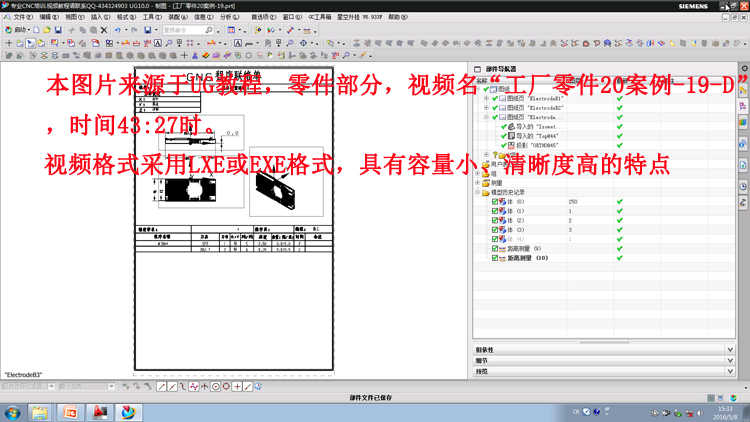This screenshot has width=750, height=422.
Task: Click the New file icon
Action: click(36, 30)
